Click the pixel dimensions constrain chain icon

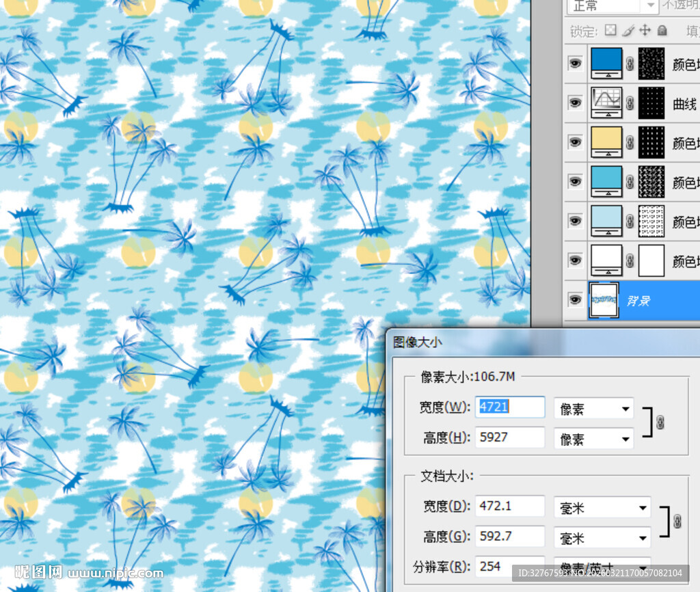pos(660,422)
